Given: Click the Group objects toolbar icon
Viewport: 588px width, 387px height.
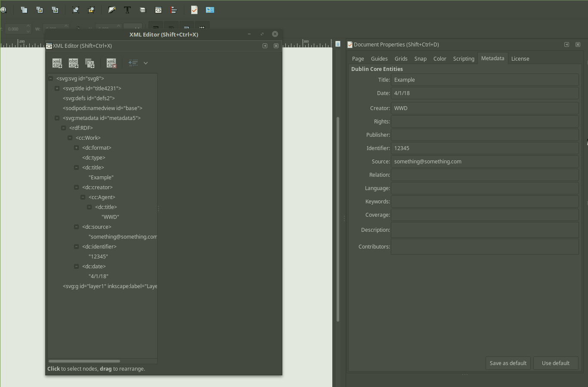Looking at the screenshot, I should coord(76,9).
